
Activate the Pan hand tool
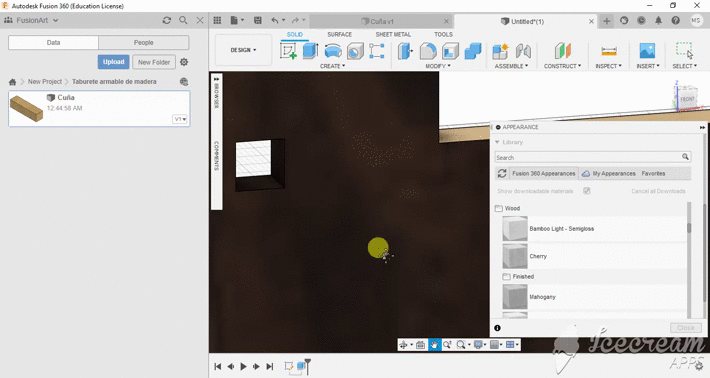click(434, 345)
